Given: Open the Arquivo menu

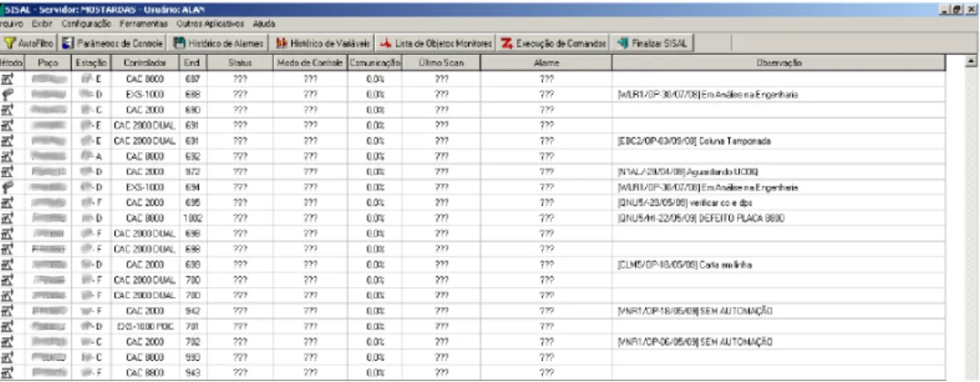Looking at the screenshot, I should point(12,24).
